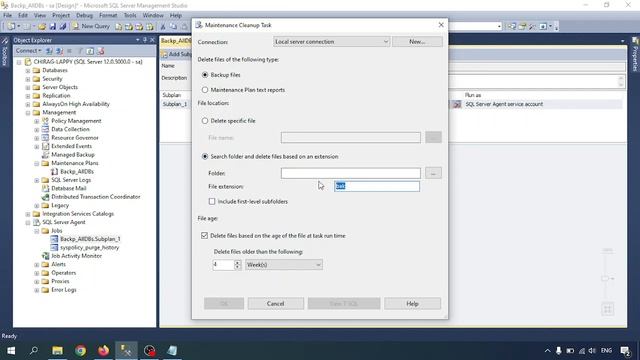
Task: Open the Format menu
Action: (x=108, y=16)
